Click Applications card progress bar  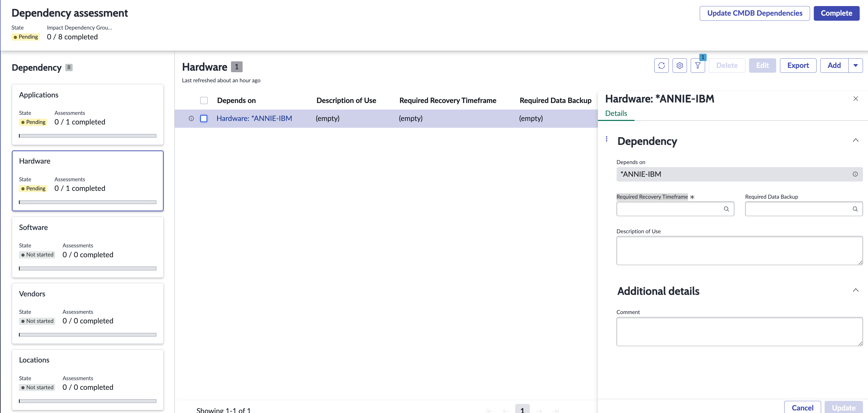tap(88, 136)
